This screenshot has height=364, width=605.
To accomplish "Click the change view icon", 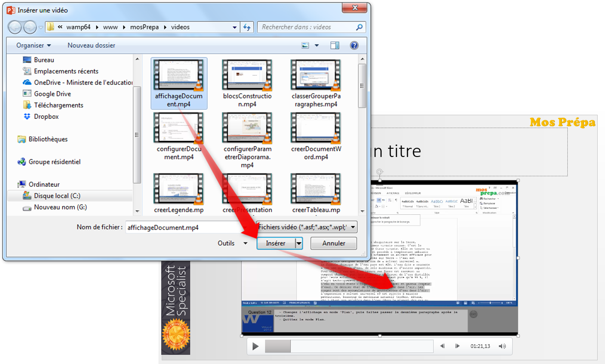I will pos(305,45).
